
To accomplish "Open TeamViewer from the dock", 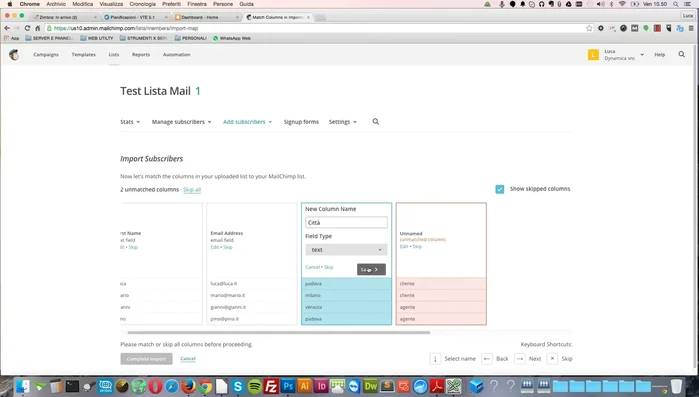I will click(354, 386).
